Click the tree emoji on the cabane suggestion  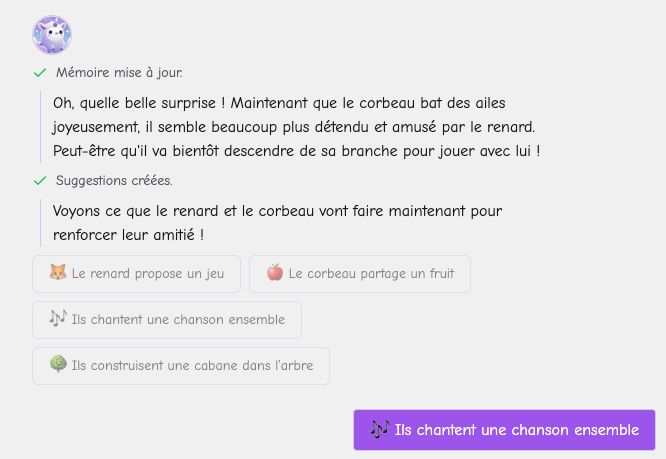pos(57,365)
